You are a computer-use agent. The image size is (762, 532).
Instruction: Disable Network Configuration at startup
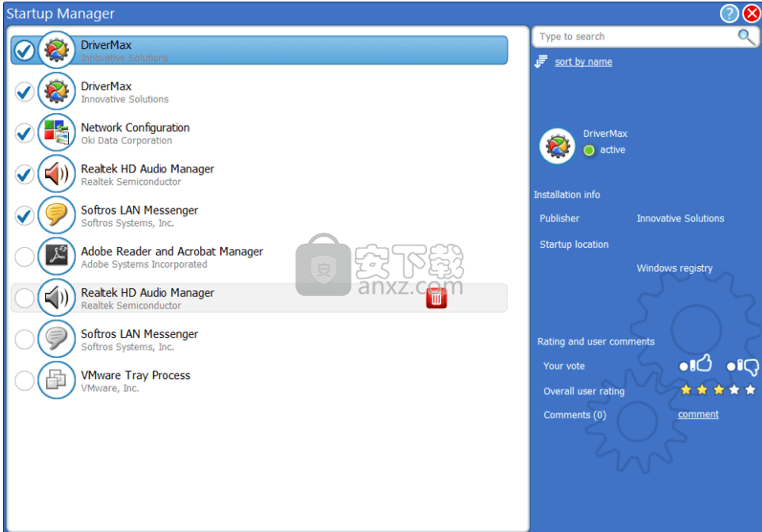coord(24,133)
